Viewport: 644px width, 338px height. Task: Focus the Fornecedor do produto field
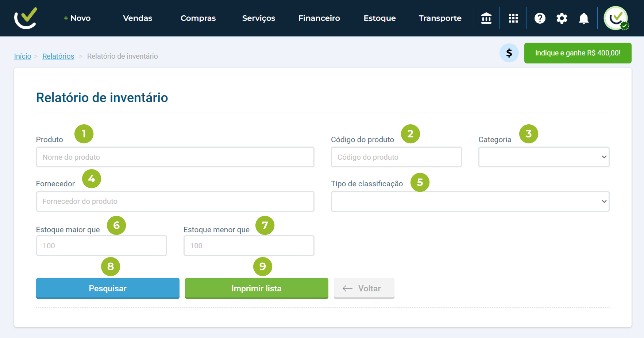coord(175,201)
